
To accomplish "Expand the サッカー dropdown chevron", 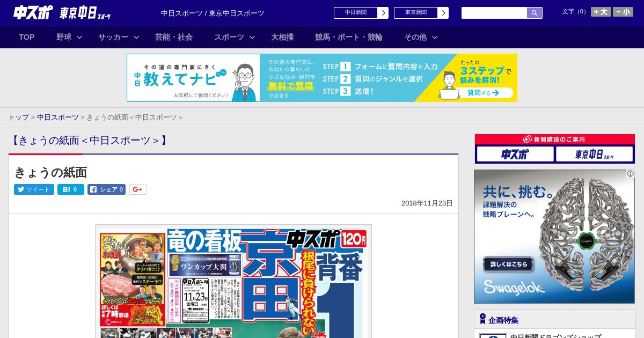I will (136, 37).
